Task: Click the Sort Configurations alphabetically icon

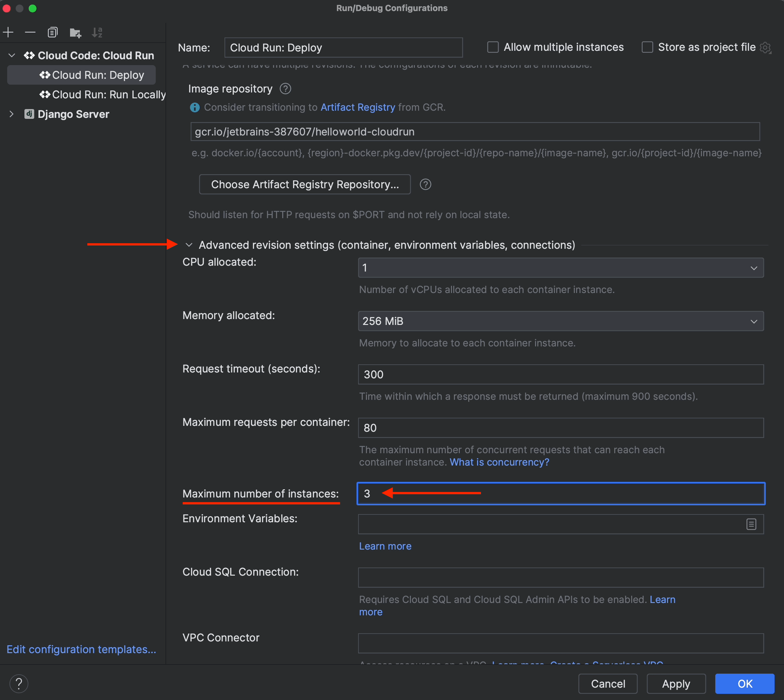Action: [x=97, y=32]
